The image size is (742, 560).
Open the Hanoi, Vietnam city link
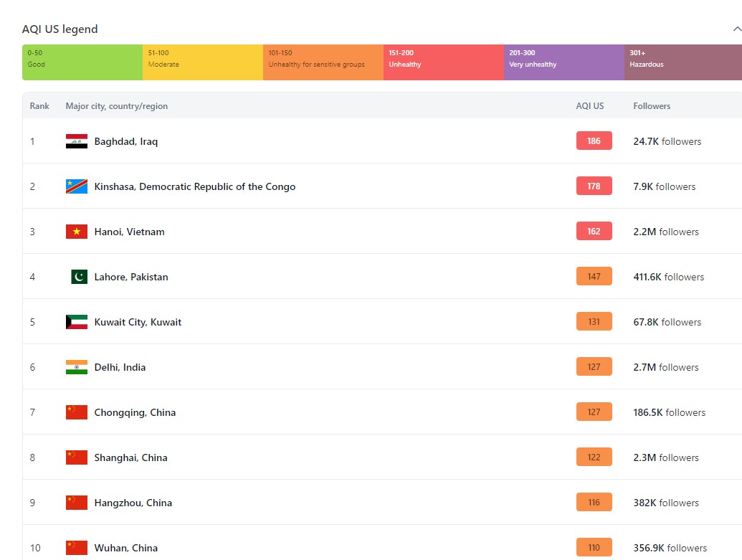(x=130, y=232)
